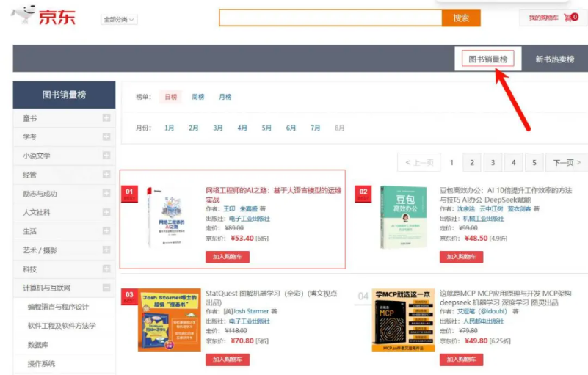Screen dimensions: 588x375
Task: Select the 周榜 ranking
Action: coord(198,97)
